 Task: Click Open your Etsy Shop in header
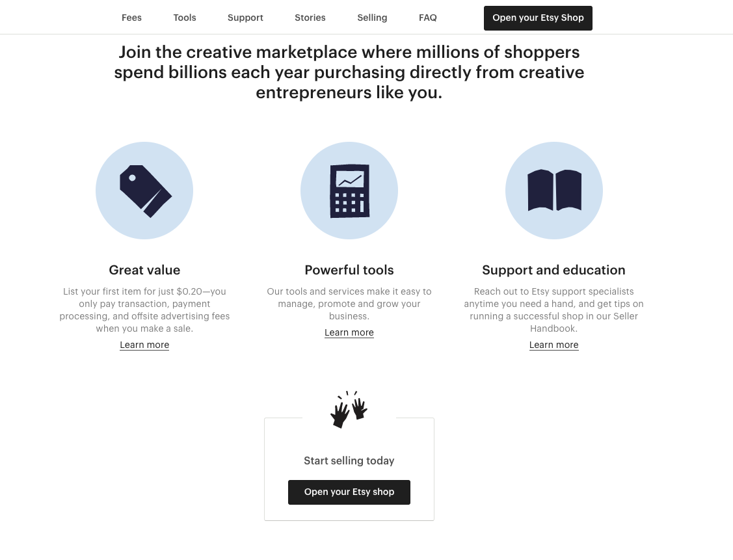pyautogui.click(x=538, y=18)
